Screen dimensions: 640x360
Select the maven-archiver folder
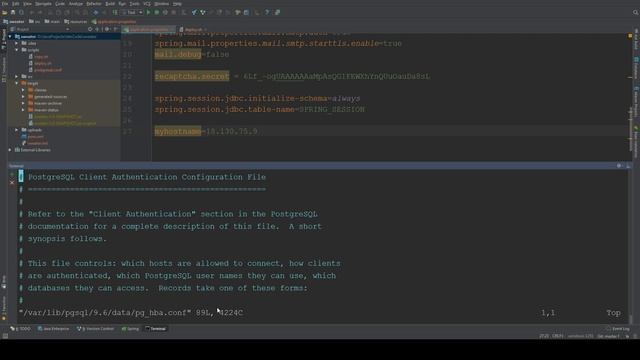point(45,103)
